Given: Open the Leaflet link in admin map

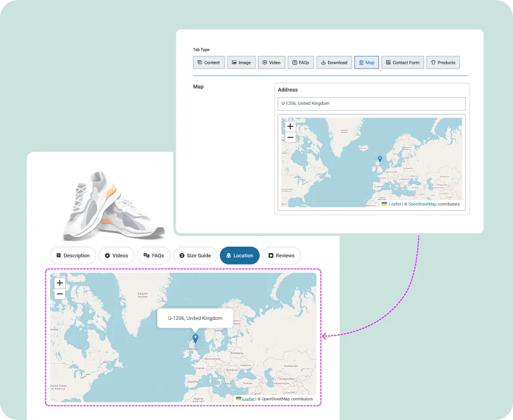Looking at the screenshot, I should [394, 204].
